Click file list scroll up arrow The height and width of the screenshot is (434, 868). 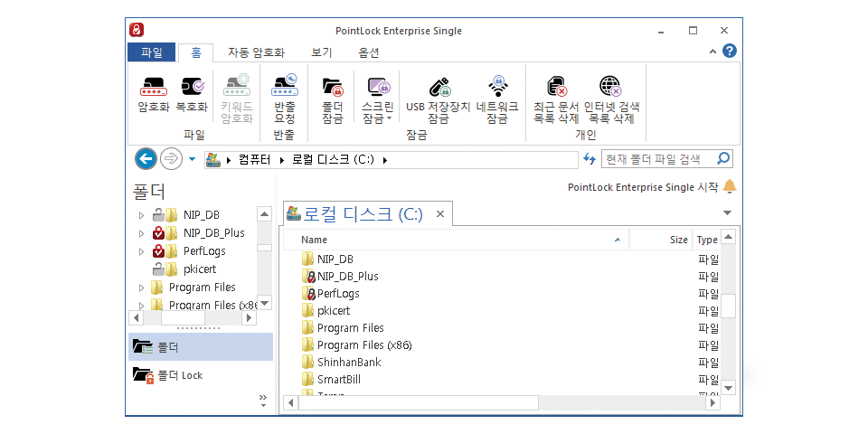point(728,238)
